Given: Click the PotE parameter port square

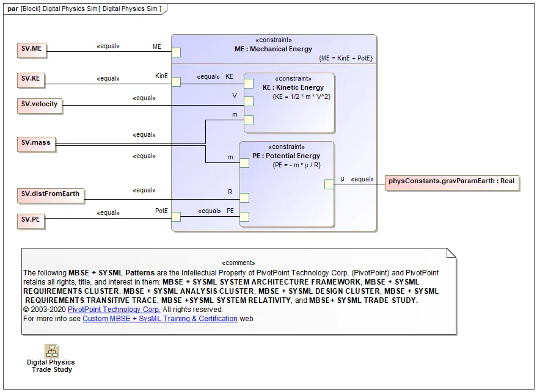Looking at the screenshot, I should click(x=176, y=217).
